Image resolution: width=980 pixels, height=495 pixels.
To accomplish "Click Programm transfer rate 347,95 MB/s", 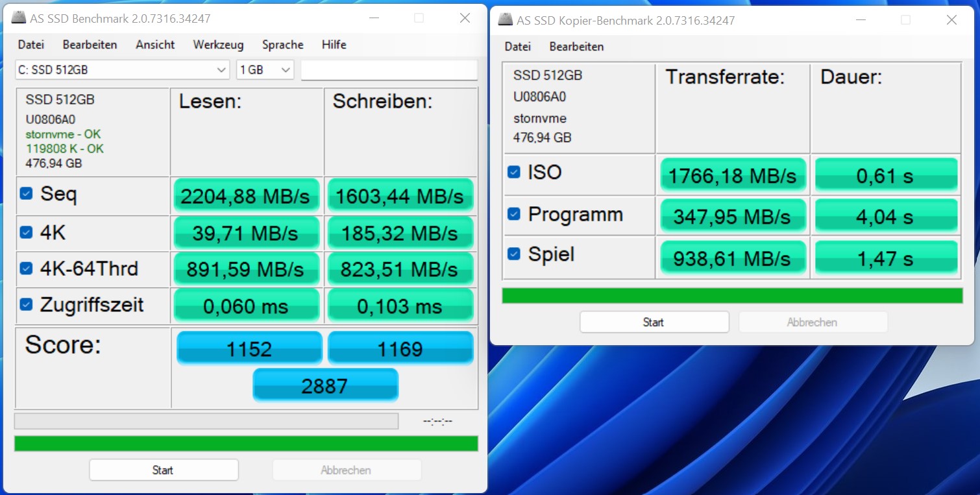I will click(733, 216).
